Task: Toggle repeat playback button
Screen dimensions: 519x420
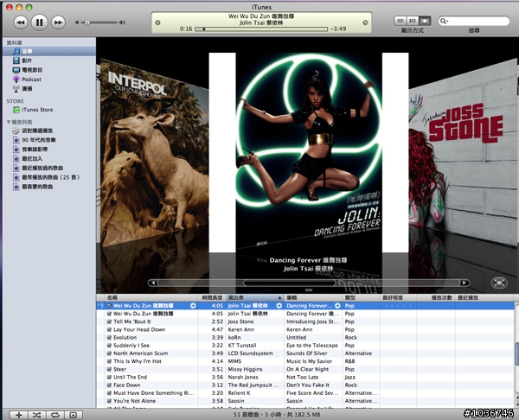Action: coord(55,415)
